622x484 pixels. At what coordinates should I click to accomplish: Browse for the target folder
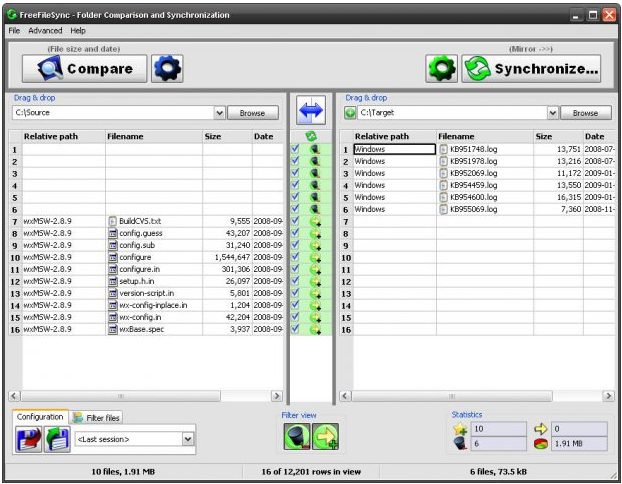tap(586, 113)
